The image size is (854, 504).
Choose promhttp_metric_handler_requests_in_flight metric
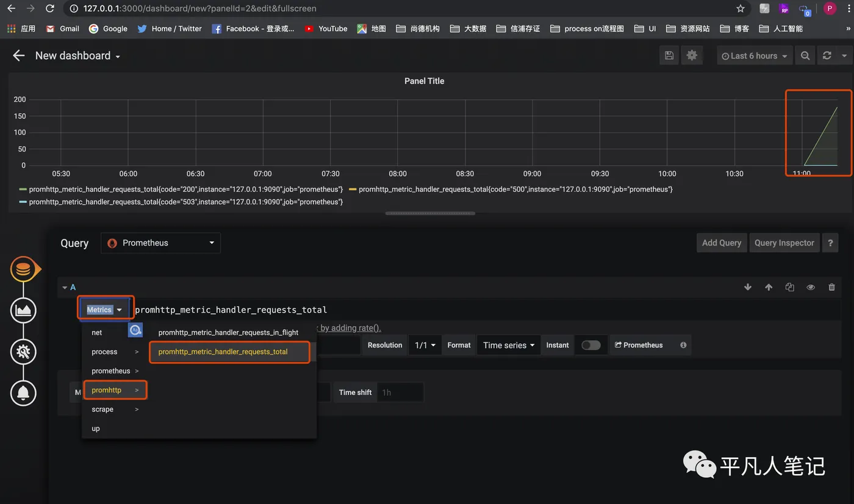(229, 333)
